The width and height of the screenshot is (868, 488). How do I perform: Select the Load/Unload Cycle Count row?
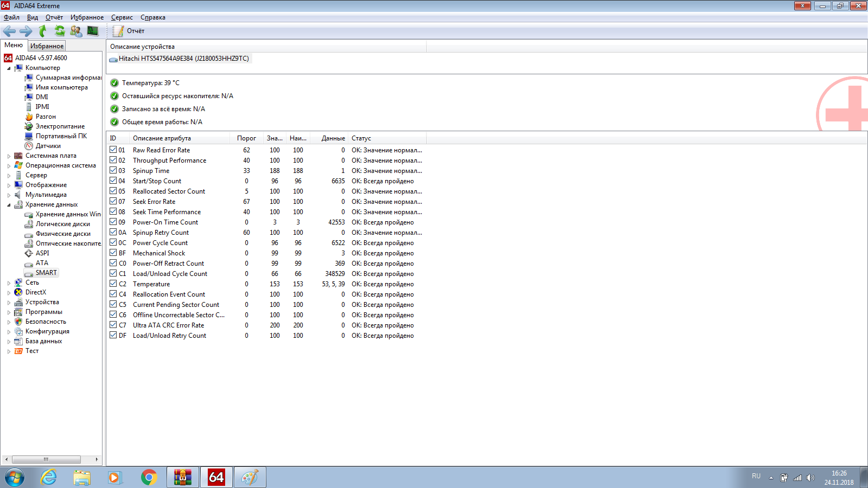266,274
